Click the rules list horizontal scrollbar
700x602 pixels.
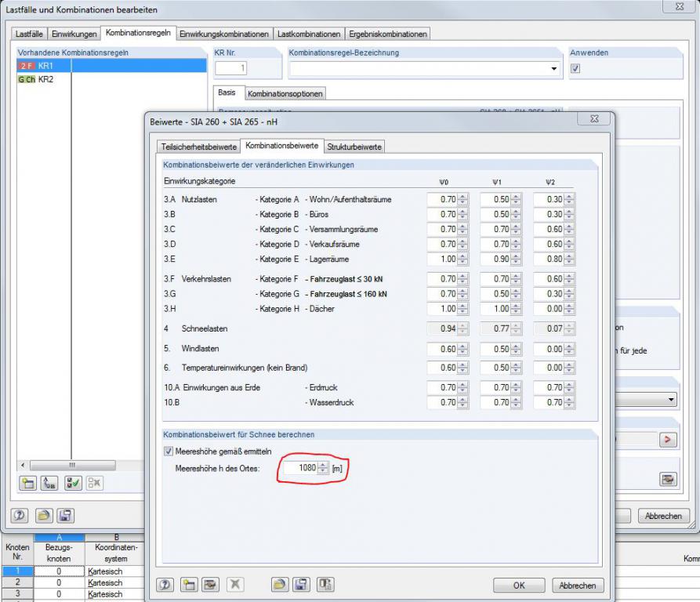(71, 465)
